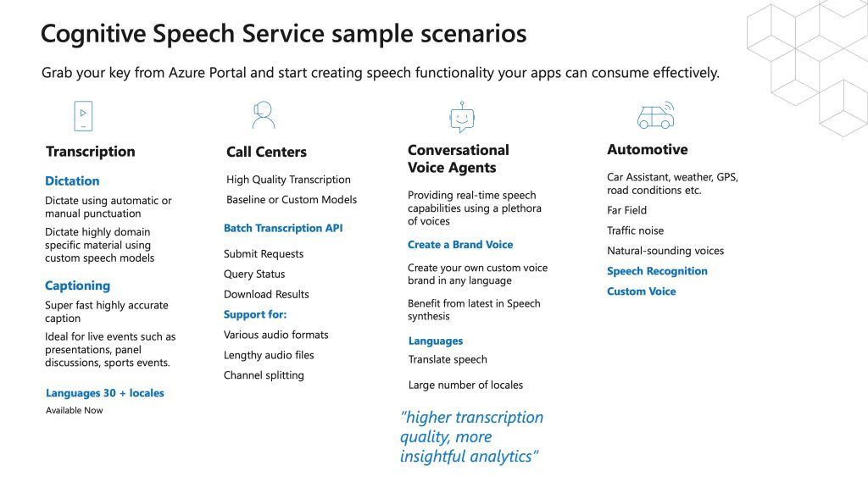The width and height of the screenshot is (868, 488).
Task: Select the Batch Transcription API link
Action: pos(283,228)
